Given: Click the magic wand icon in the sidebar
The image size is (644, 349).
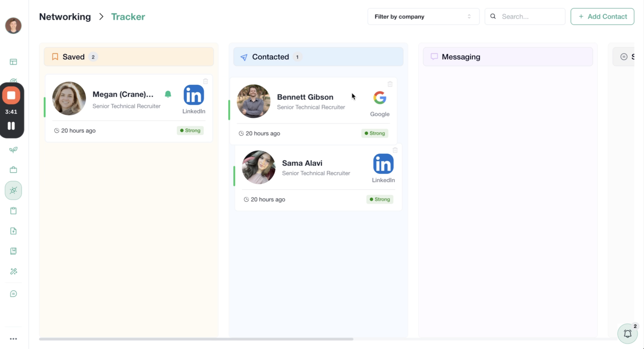Looking at the screenshot, I should tap(13, 271).
